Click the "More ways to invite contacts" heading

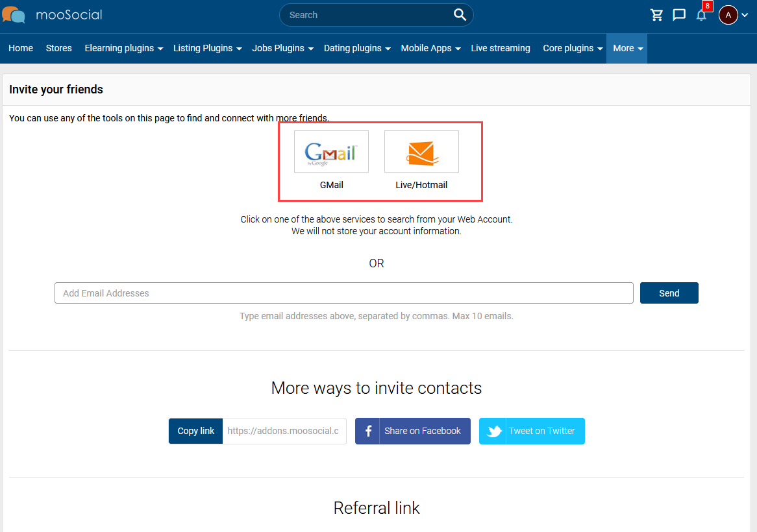[377, 388]
